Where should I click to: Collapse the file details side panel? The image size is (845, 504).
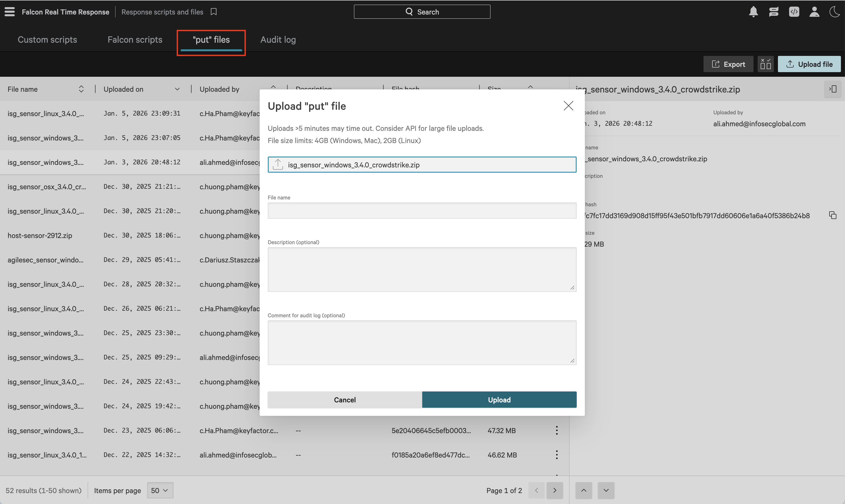coord(833,89)
